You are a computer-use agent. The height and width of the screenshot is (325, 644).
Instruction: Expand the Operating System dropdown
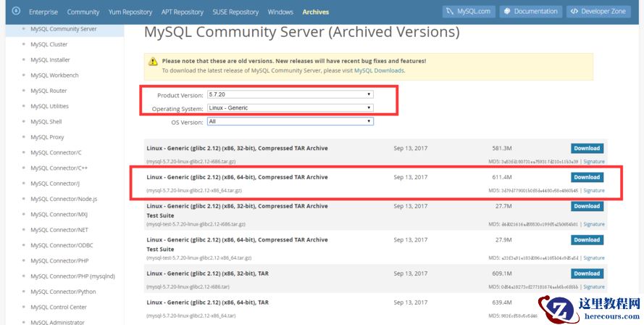pos(290,108)
